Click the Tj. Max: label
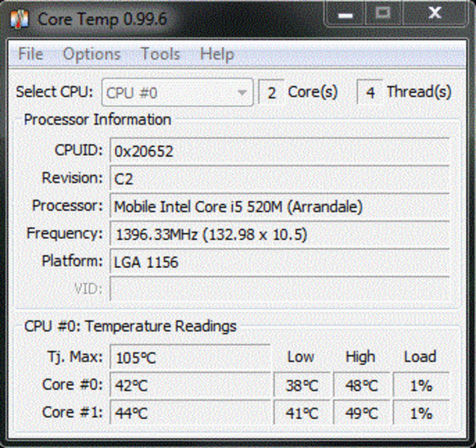 pos(75,357)
